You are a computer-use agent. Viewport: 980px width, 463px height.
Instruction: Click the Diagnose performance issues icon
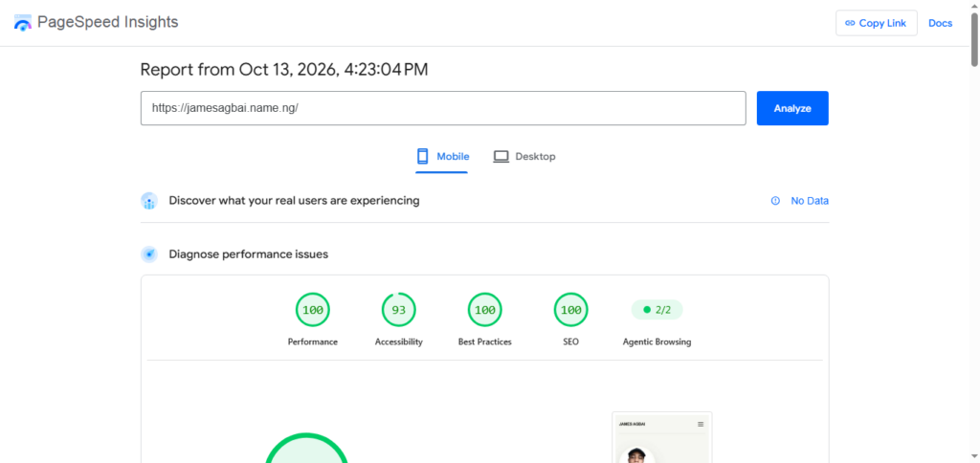click(x=148, y=254)
